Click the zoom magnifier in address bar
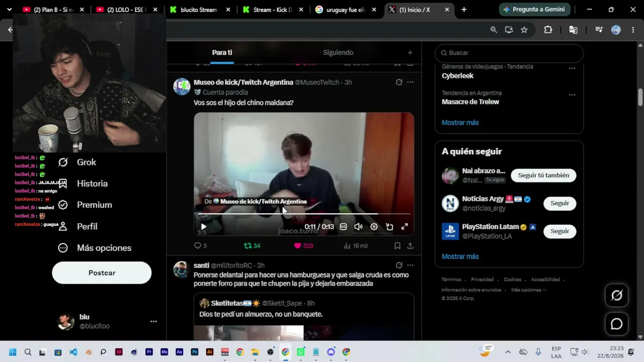Image resolution: width=644 pixels, height=362 pixels. tap(494, 30)
